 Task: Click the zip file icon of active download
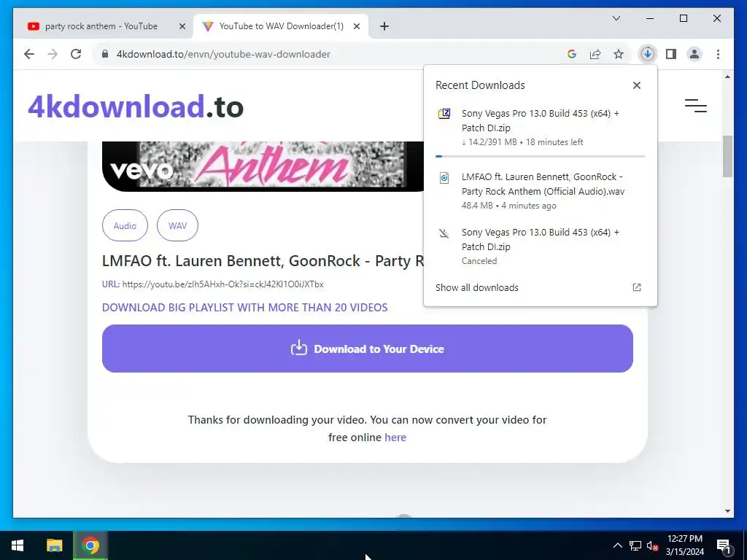[444, 114]
